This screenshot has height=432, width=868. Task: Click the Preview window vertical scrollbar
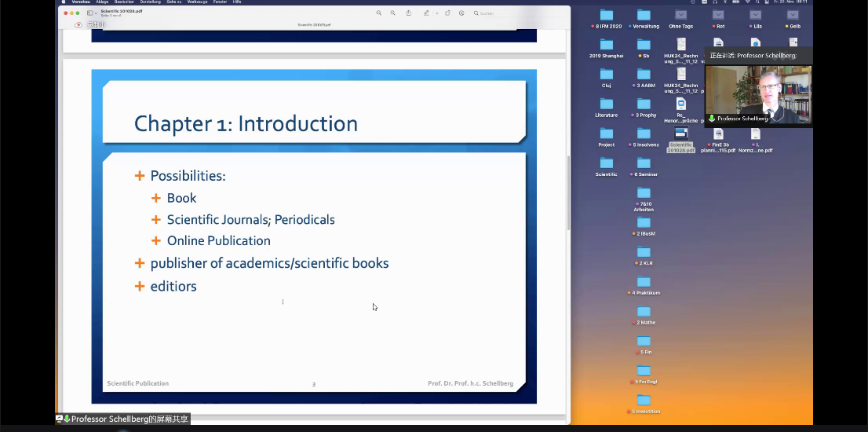click(x=568, y=192)
